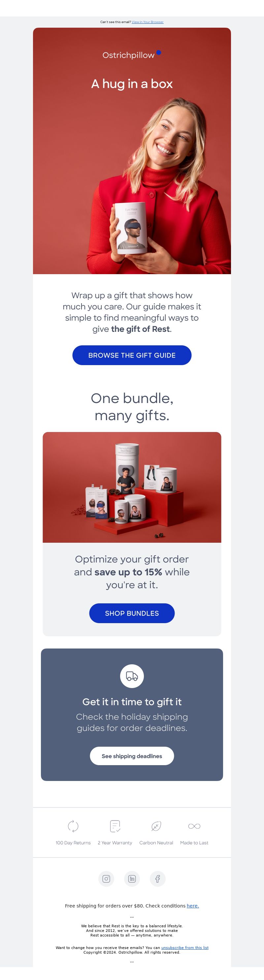Viewport: 264px width, 980px height.
Task: Open the Facebook social icon
Action: pyautogui.click(x=157, y=879)
